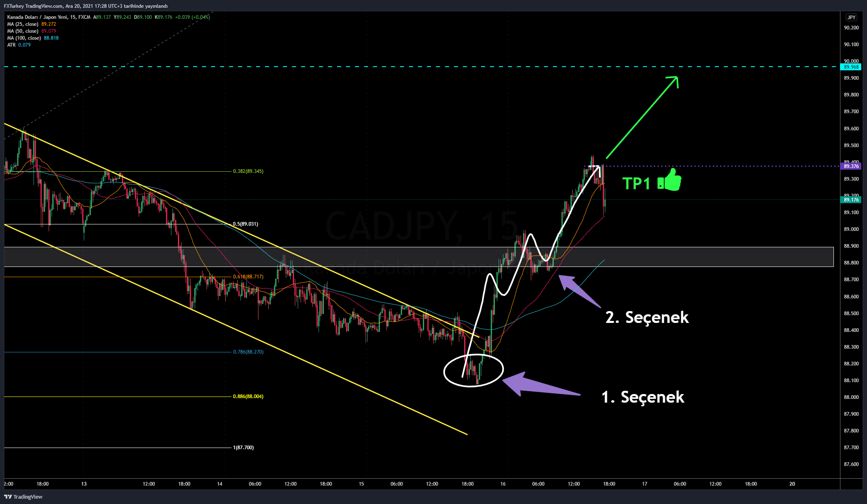Click date label 15 on time axis
The width and height of the screenshot is (867, 504).
click(361, 484)
